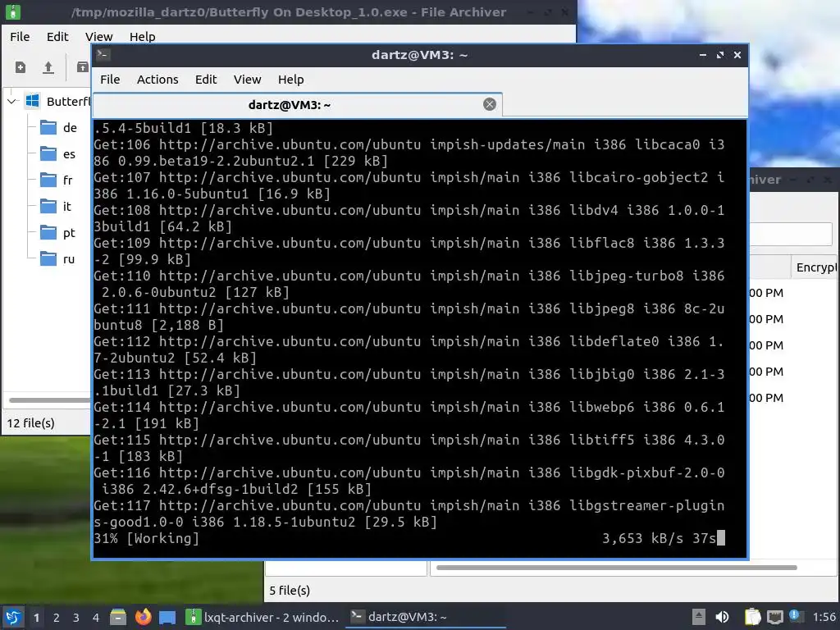This screenshot has width=840, height=630.
Task: Launch file manager from taskbar
Action: tap(118, 617)
